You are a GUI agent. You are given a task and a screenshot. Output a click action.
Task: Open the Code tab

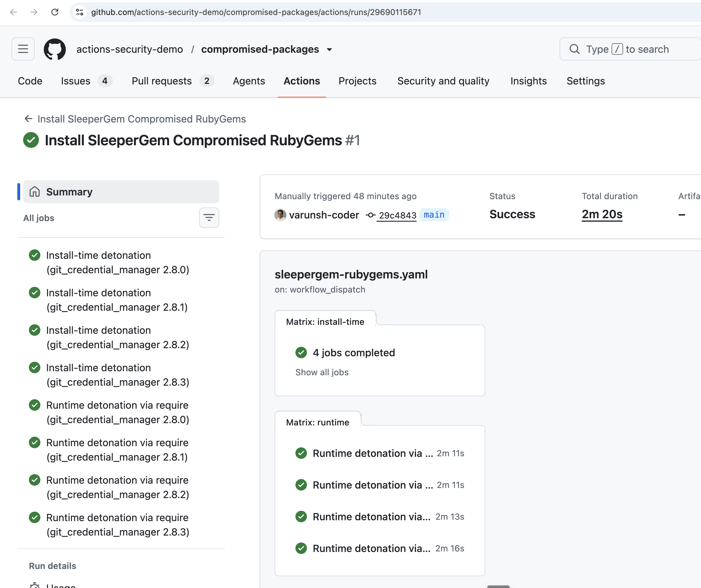click(30, 81)
